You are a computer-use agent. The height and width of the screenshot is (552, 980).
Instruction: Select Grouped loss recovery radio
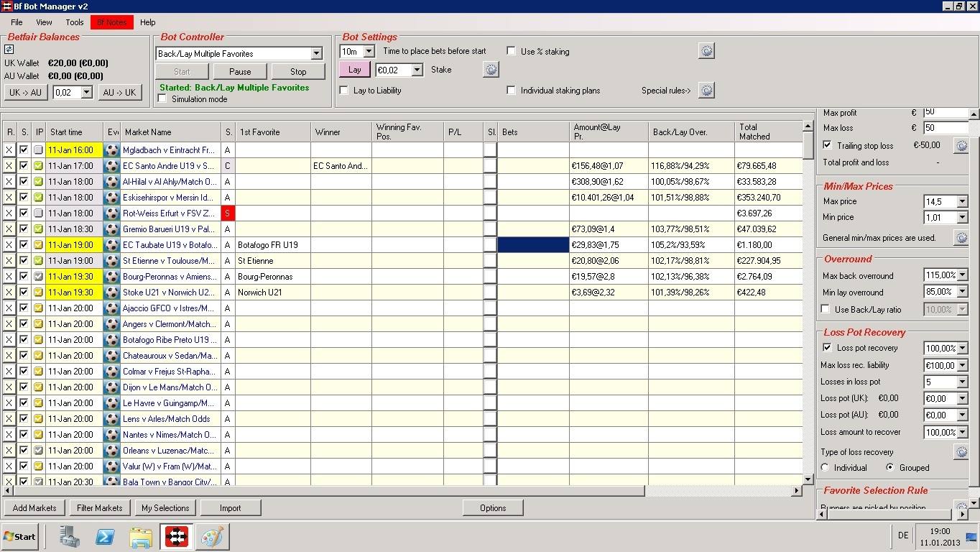(x=890, y=468)
